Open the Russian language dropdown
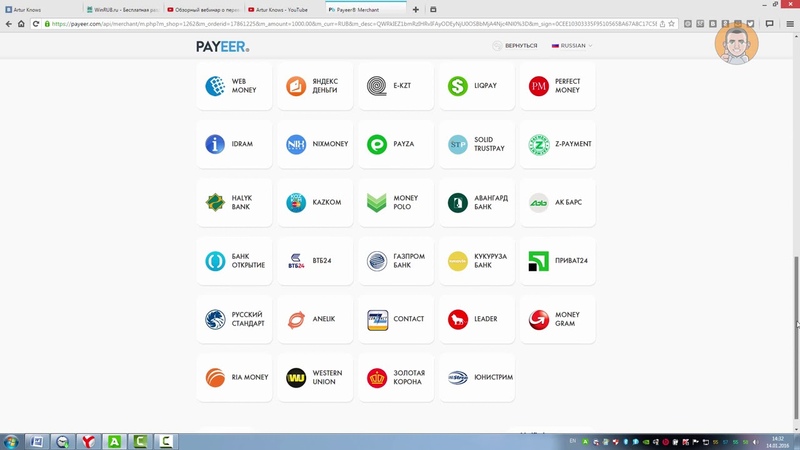This screenshot has height=450, width=800. click(572, 45)
